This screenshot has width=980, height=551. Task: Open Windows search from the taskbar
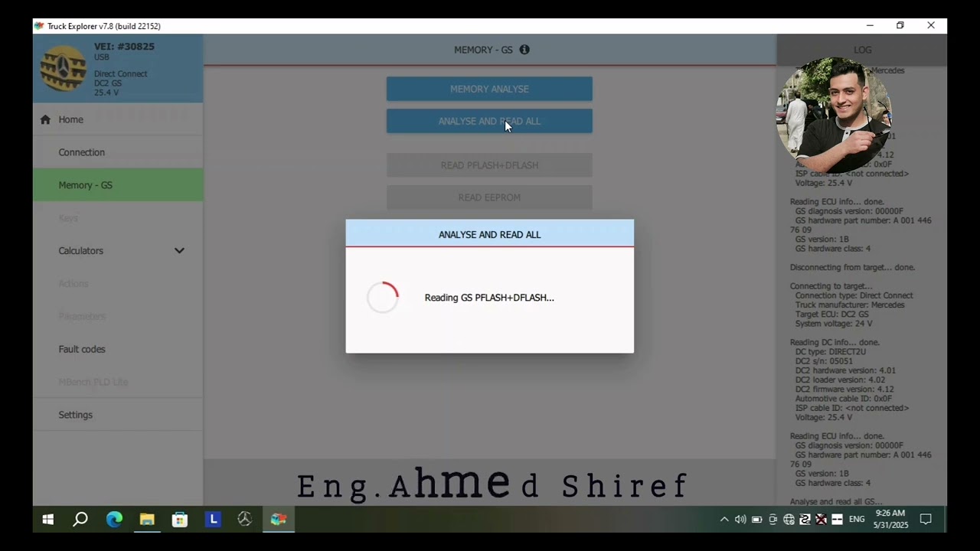pyautogui.click(x=80, y=520)
